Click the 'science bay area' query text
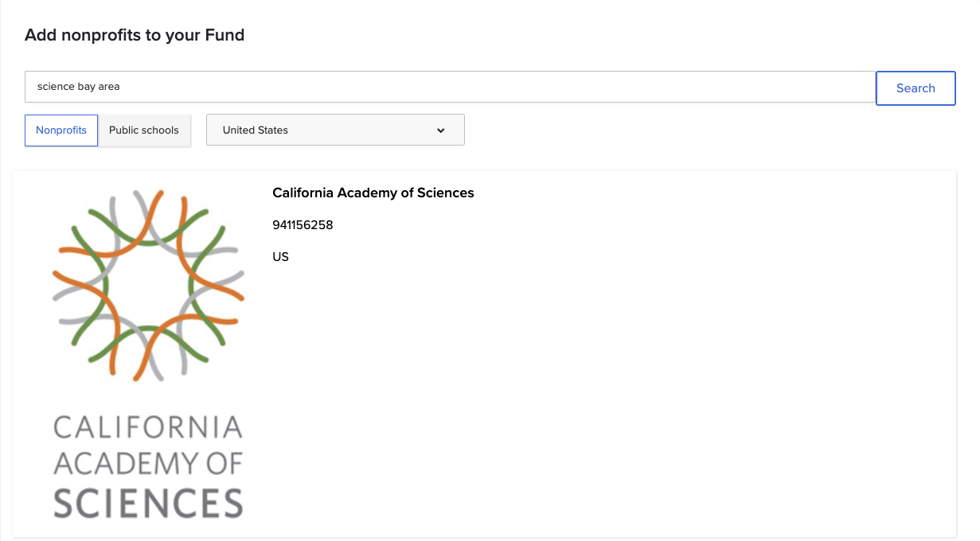 click(x=78, y=87)
